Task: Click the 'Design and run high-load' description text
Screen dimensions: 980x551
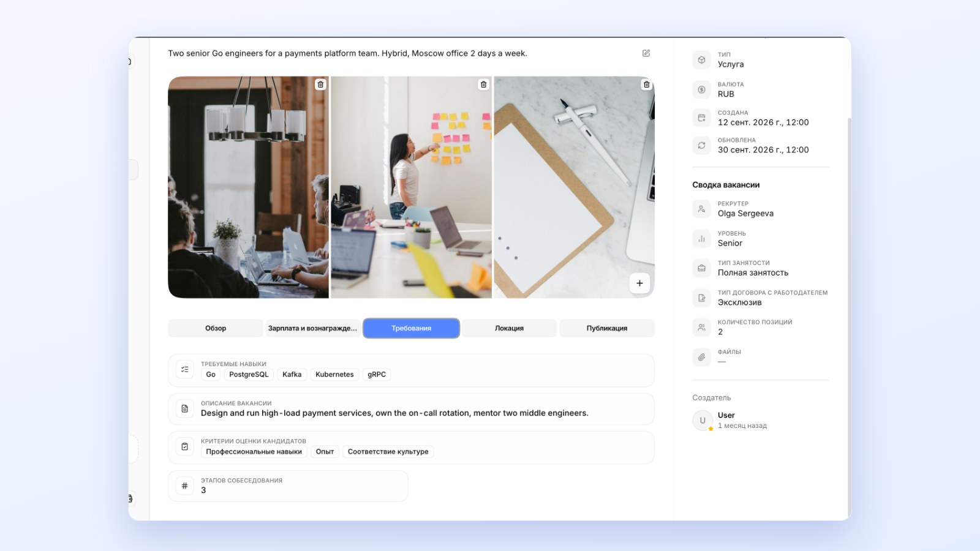Action: [x=394, y=413]
